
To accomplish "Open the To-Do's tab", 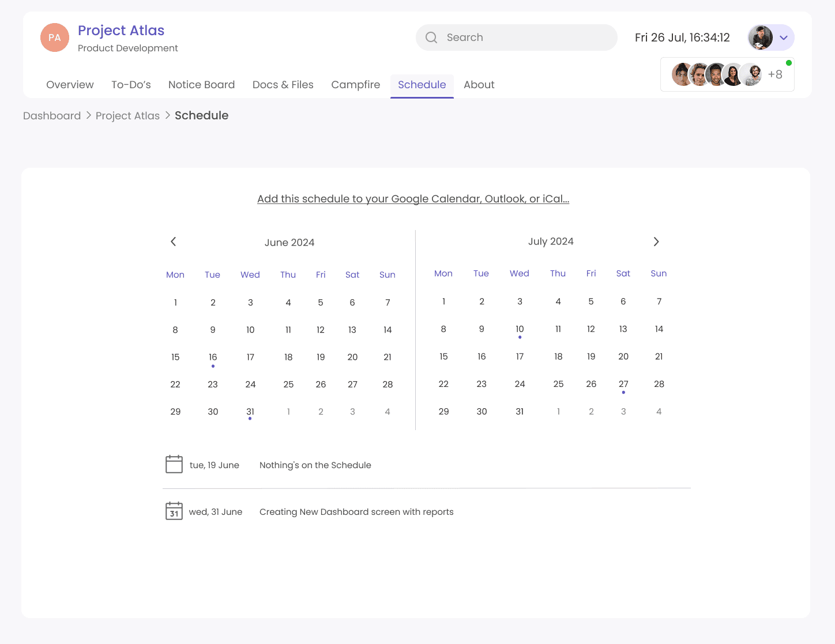I will tap(131, 85).
